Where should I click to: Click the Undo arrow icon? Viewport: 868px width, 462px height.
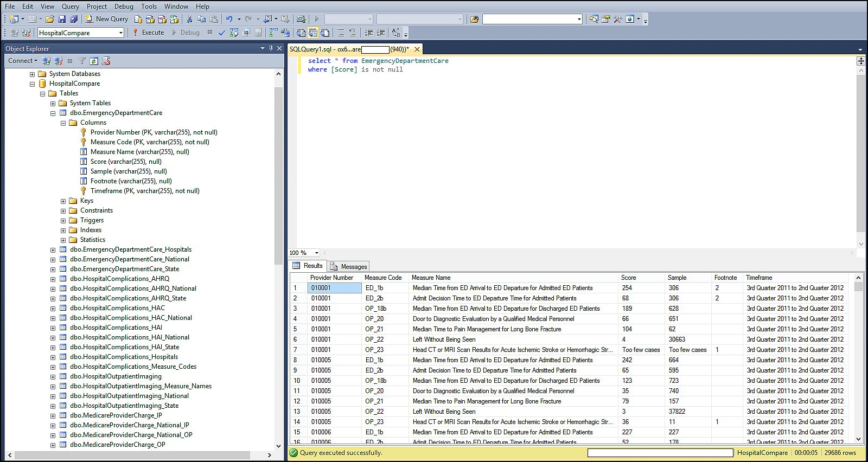(229, 19)
